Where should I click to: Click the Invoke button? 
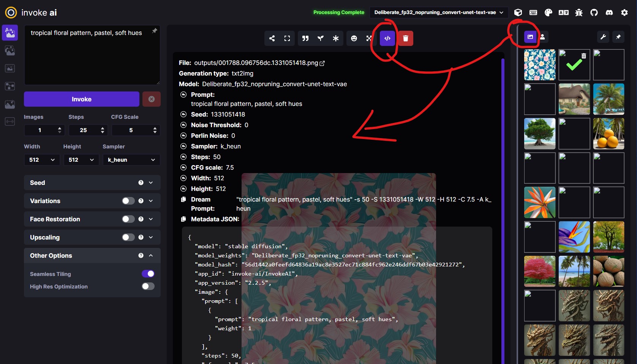click(81, 99)
